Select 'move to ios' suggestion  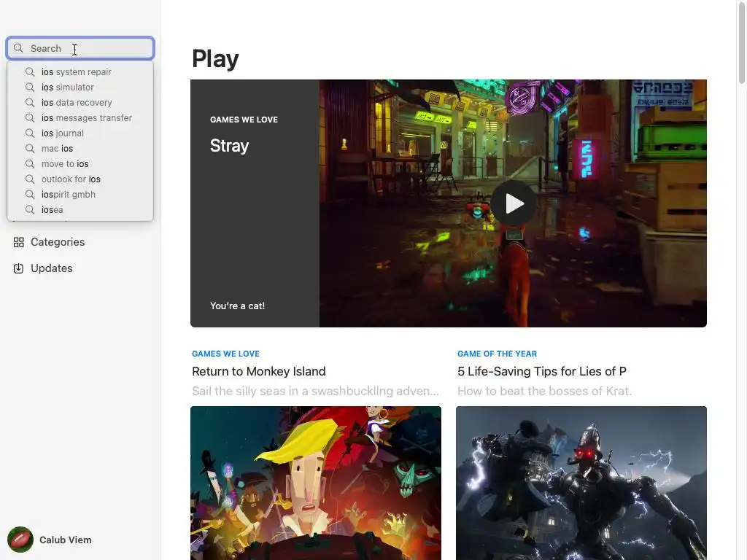click(80, 164)
